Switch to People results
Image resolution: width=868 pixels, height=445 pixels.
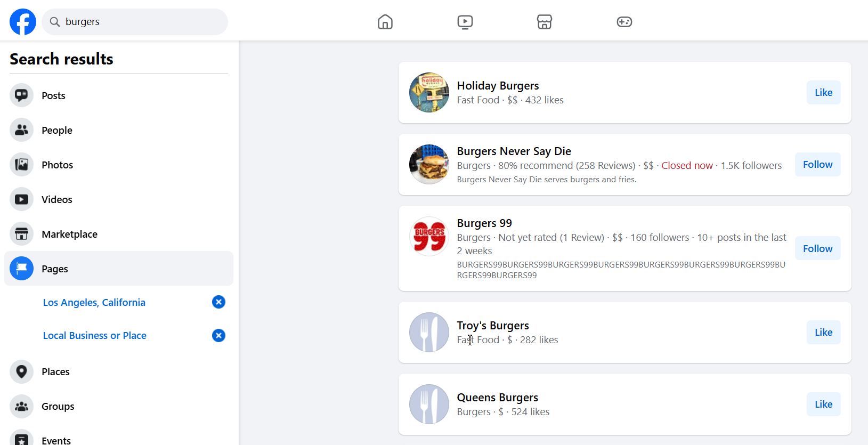tap(119, 130)
